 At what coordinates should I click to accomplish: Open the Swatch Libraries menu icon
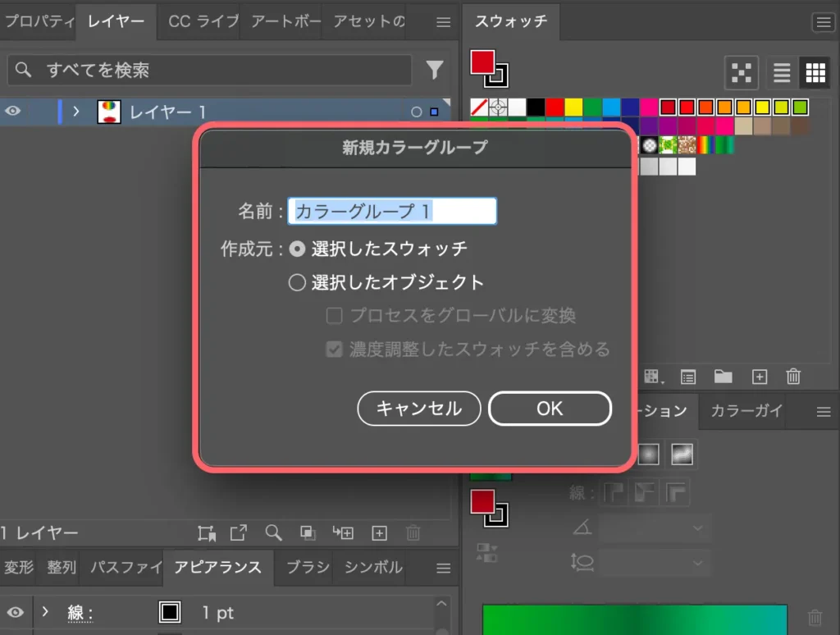(651, 377)
